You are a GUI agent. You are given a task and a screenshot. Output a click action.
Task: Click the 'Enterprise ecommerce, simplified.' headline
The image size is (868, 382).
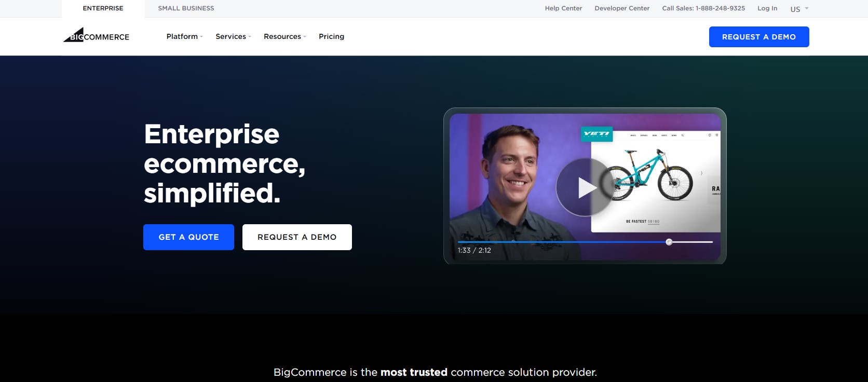(225, 163)
